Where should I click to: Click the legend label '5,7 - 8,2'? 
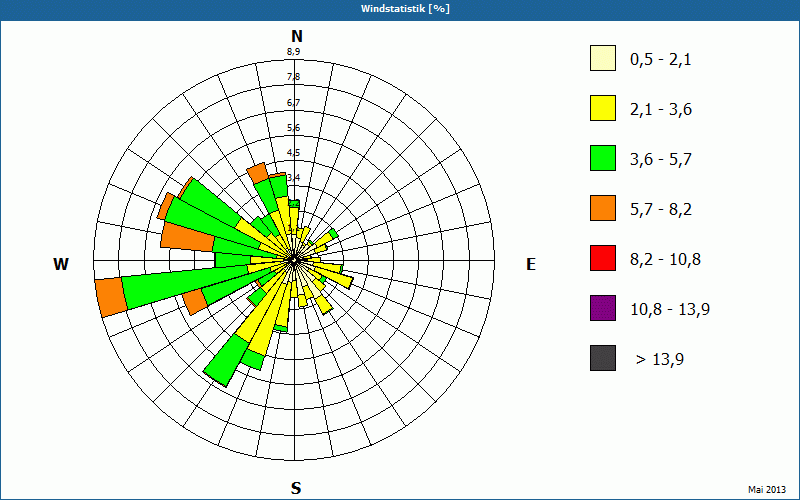click(661, 210)
